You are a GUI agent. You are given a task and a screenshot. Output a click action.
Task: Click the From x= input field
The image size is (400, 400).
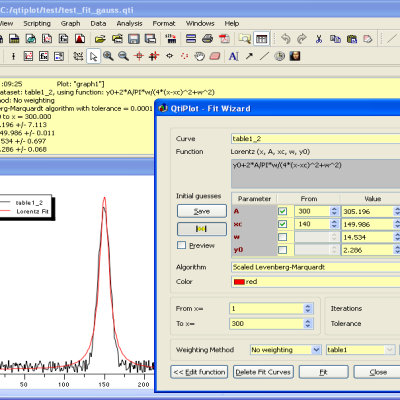click(x=267, y=308)
